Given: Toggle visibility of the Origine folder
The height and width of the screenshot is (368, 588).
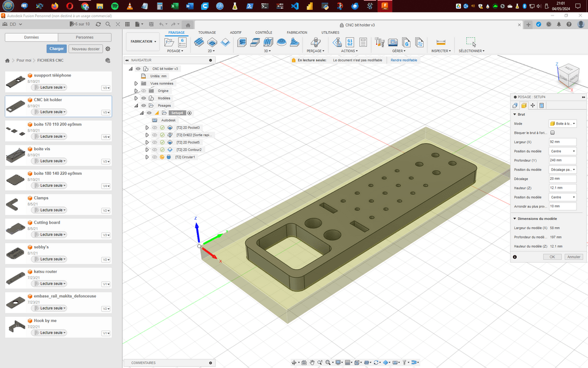Looking at the screenshot, I should tap(144, 91).
